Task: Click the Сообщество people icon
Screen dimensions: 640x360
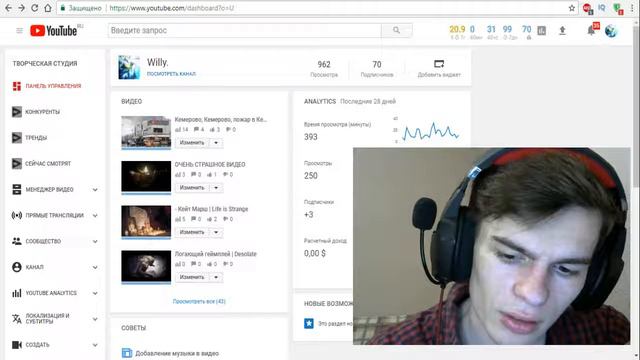Action: pos(16,241)
